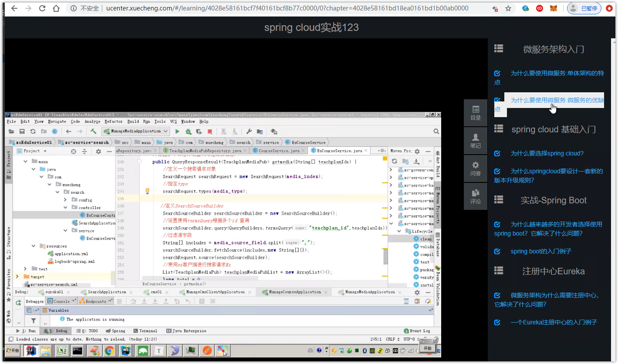Click the Debug bug icon in IntelliJ toolbar
The height and width of the screenshot is (364, 618).
188,131
